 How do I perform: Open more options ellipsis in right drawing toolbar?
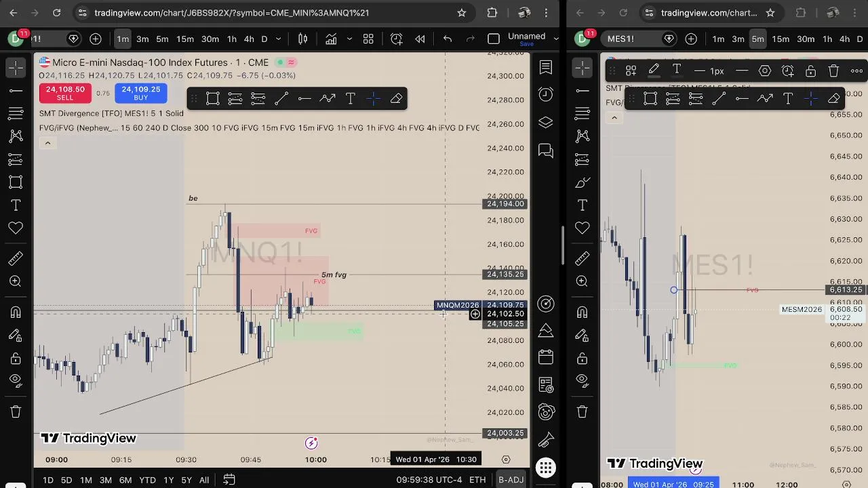(x=856, y=70)
